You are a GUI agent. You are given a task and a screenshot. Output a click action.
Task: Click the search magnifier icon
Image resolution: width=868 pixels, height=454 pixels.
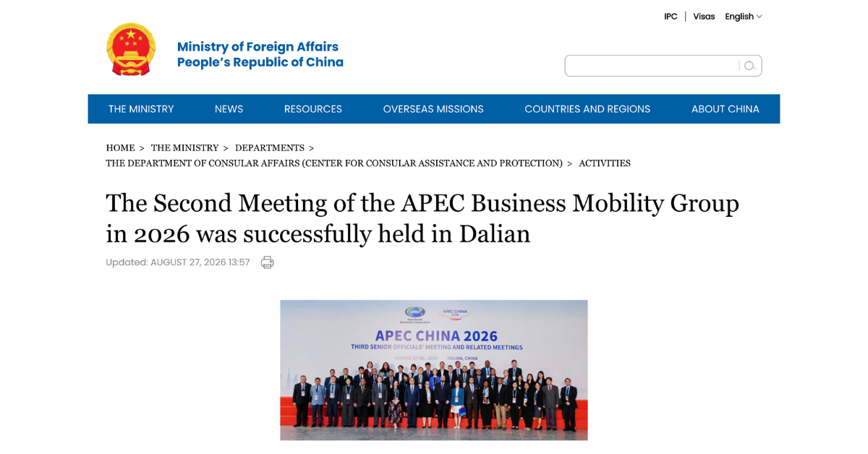click(x=749, y=66)
